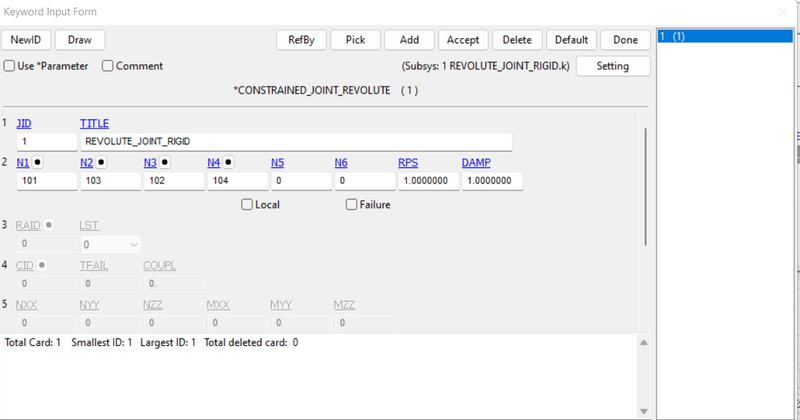Screen dimensions: 800x420
Task: Click the Add button
Action: click(410, 40)
